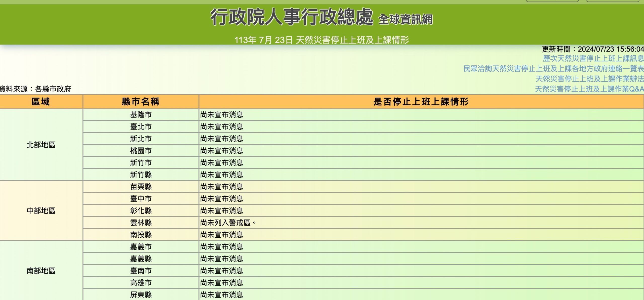Image resolution: width=644 pixels, height=300 pixels.
Task: Select the 臺中市 cell
Action: point(141,199)
